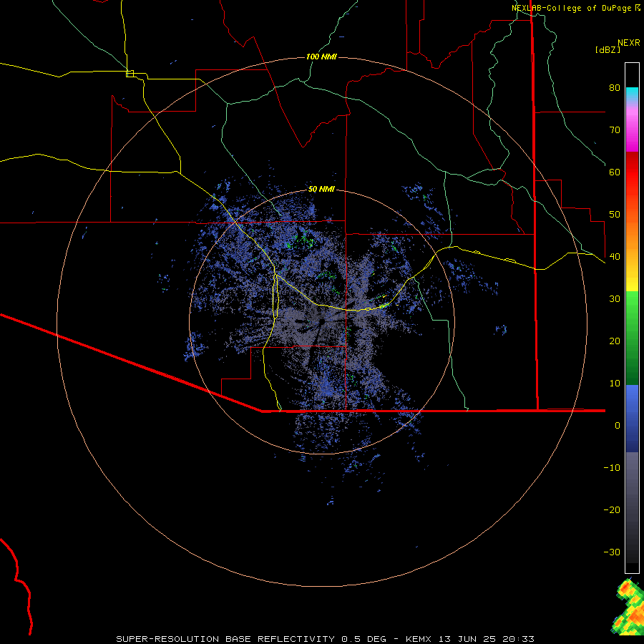Click the 80 dBZ scale value
Screen dimensions: 644x644
[x=615, y=87]
